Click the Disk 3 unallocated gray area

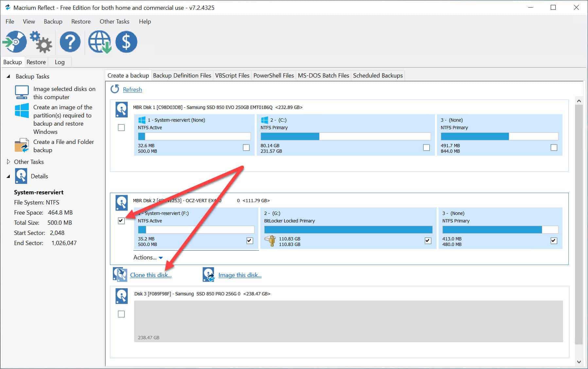[348, 321]
